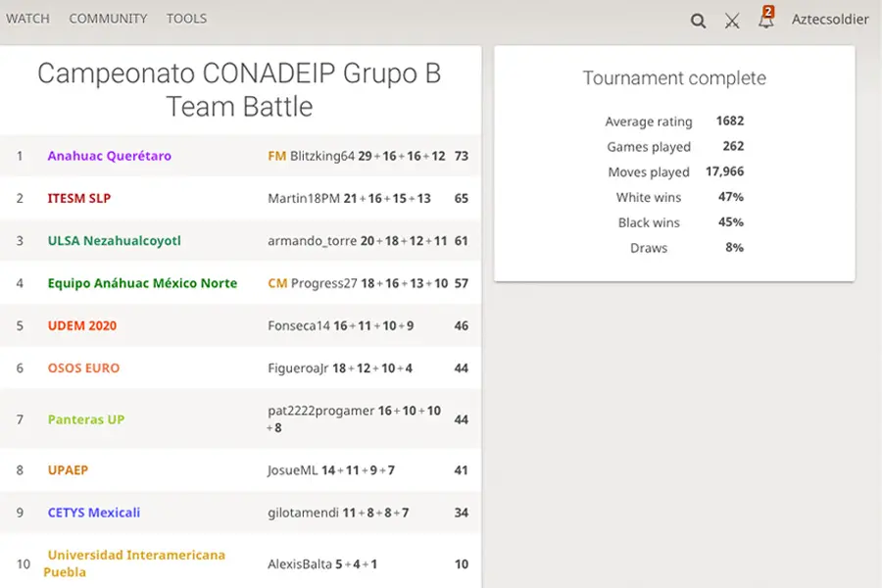Open the UPAEP team row
882x588 pixels.
[240, 469]
